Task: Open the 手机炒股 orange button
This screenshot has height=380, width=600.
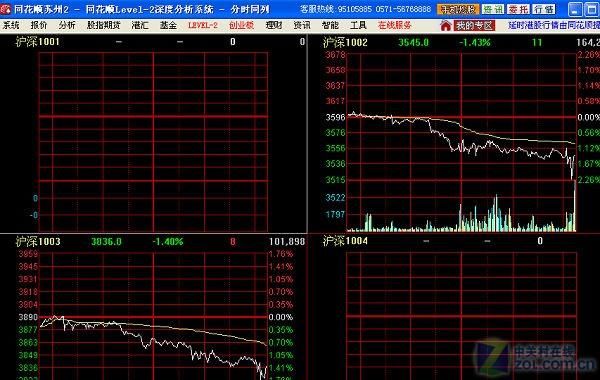Action: point(458,9)
